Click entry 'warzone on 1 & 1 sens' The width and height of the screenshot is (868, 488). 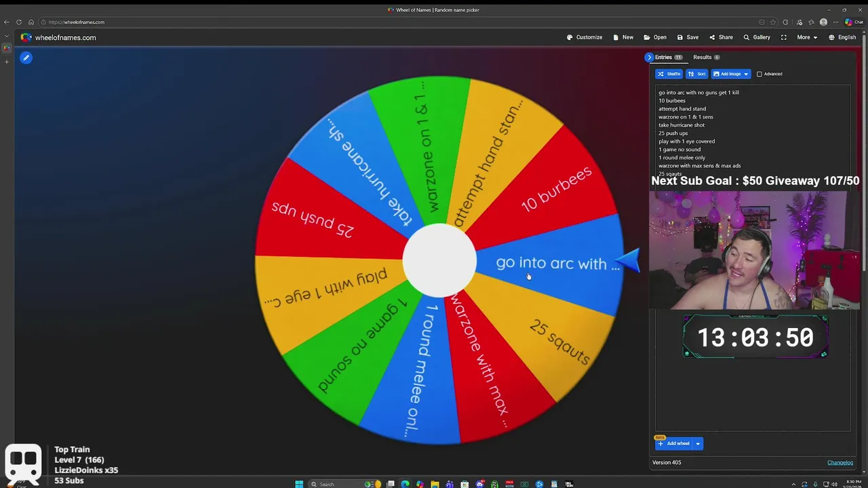[x=686, y=117]
